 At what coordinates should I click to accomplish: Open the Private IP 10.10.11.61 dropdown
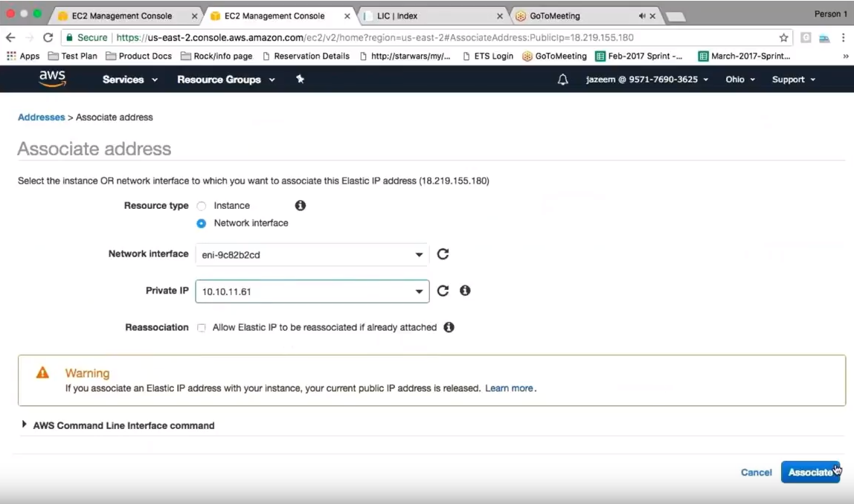pos(312,291)
